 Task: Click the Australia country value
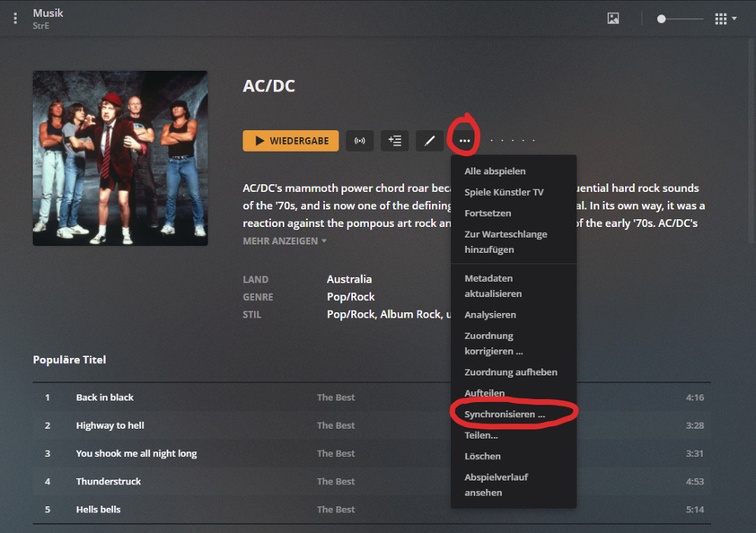(x=349, y=279)
